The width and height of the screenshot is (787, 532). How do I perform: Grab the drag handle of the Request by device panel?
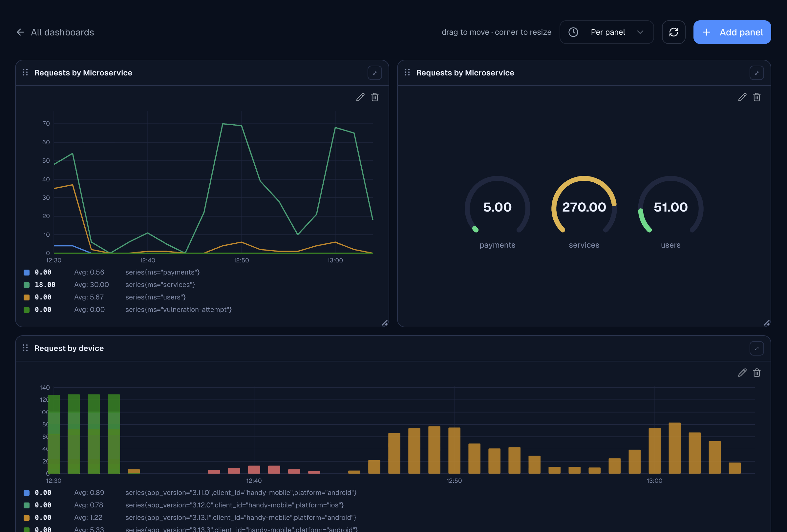click(x=25, y=348)
